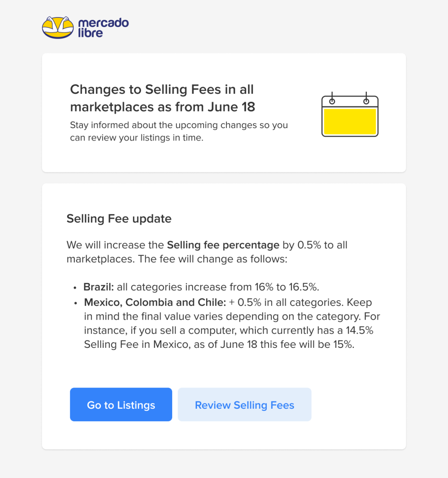Click the "mercado libre" logo wordmark
The width and height of the screenshot is (448, 478).
click(x=103, y=28)
